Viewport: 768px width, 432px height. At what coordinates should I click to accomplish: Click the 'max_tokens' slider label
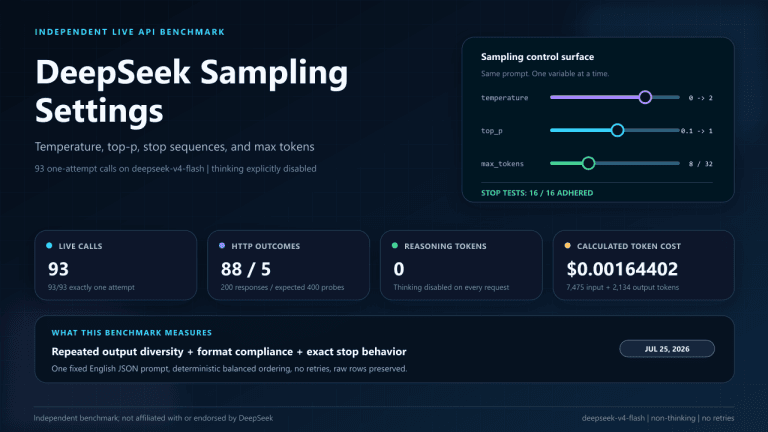tap(502, 164)
